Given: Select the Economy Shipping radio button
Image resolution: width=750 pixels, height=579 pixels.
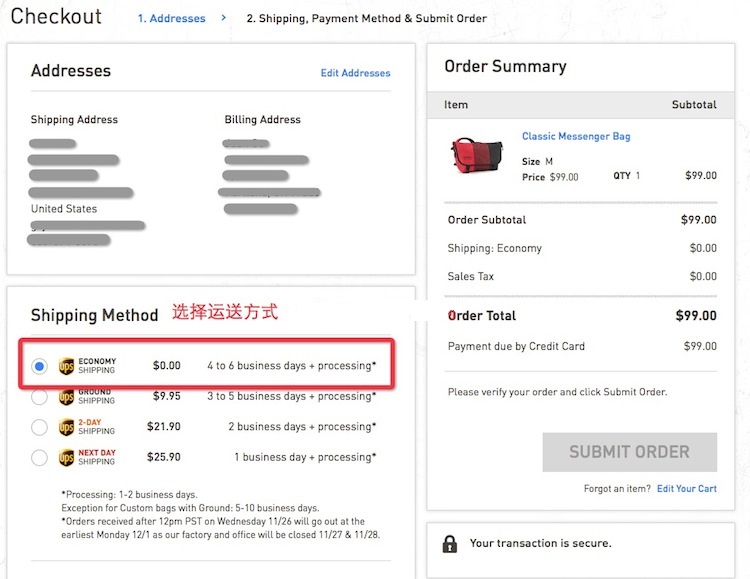Looking at the screenshot, I should [x=39, y=367].
